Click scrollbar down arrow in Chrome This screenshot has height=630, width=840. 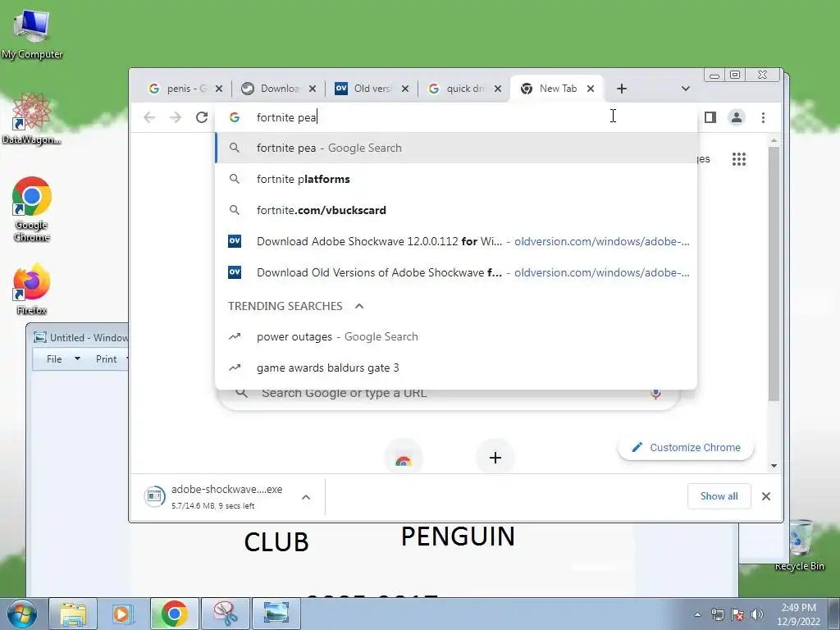tap(774, 466)
